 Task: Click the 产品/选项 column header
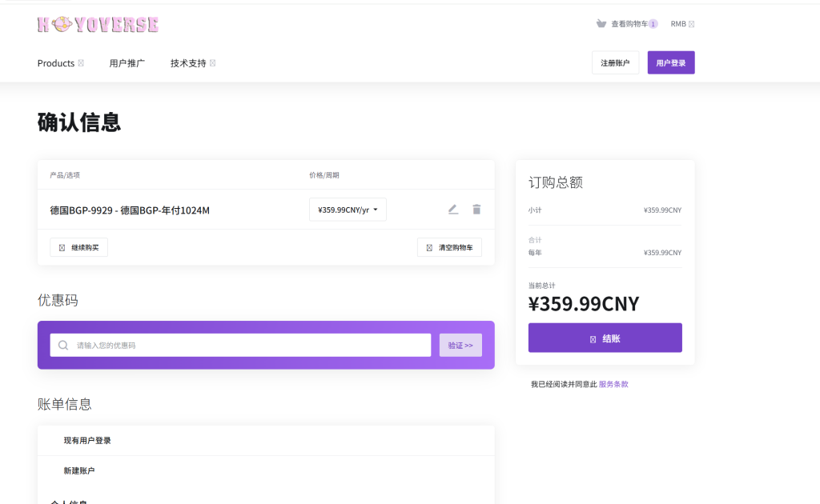[x=65, y=175]
